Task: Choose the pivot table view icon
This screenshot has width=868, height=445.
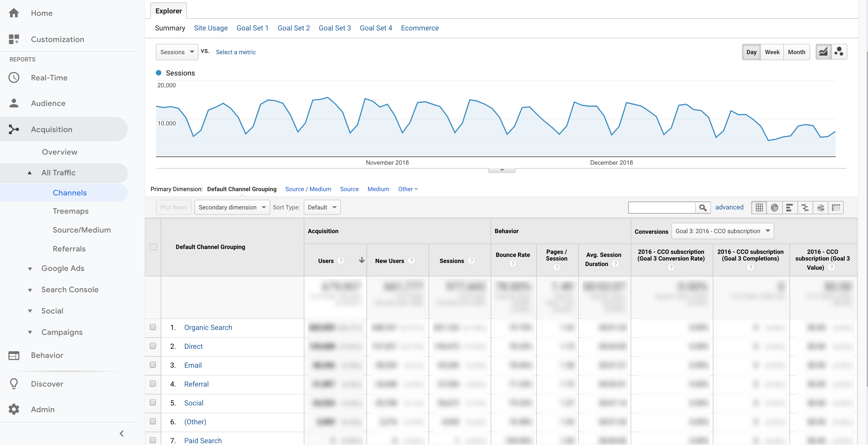Action: click(836, 208)
